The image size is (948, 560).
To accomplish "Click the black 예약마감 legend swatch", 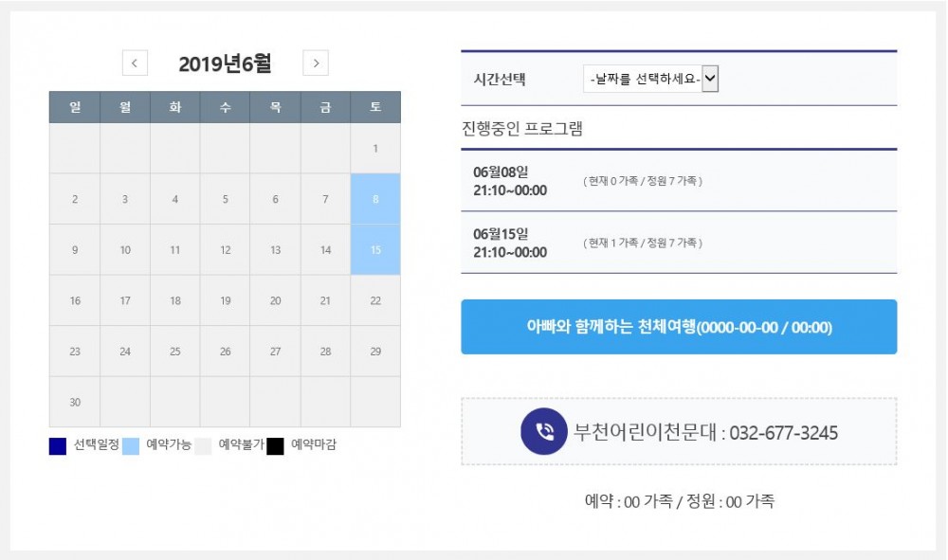I will pyautogui.click(x=275, y=443).
